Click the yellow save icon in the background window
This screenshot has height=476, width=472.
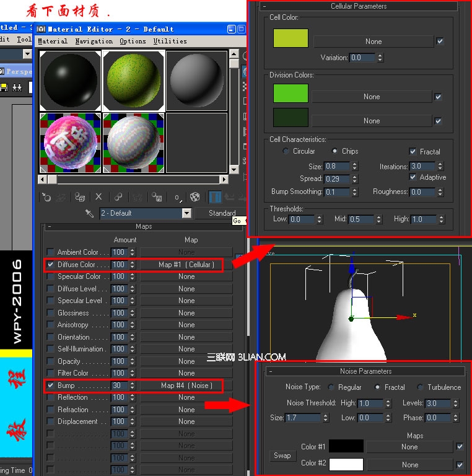click(4, 88)
